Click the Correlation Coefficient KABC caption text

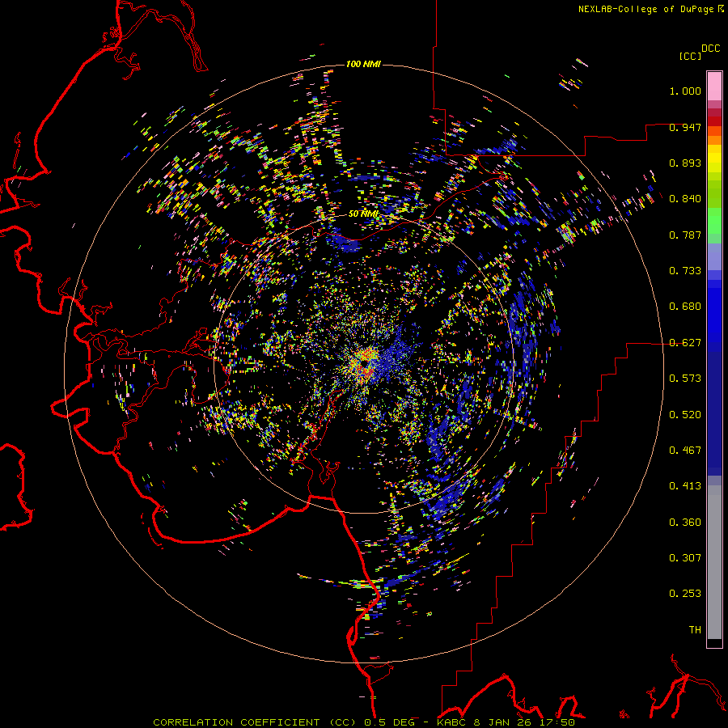tap(364, 722)
